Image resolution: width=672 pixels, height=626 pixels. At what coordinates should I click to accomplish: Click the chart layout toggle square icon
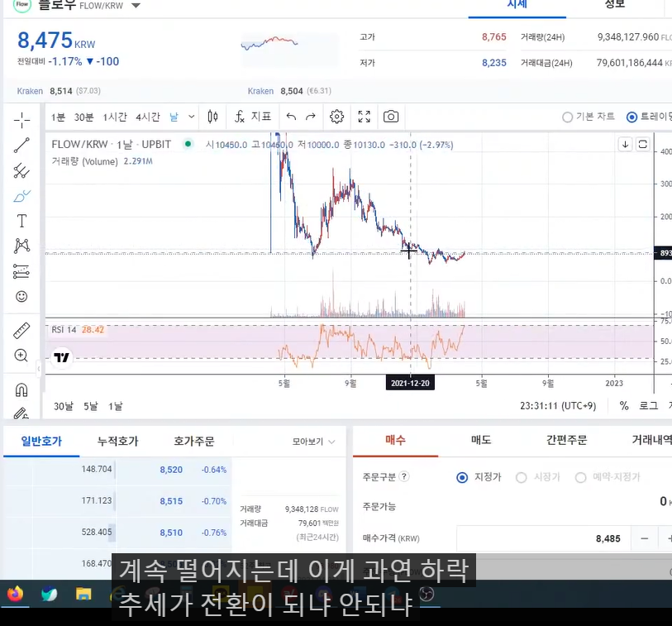(x=642, y=145)
